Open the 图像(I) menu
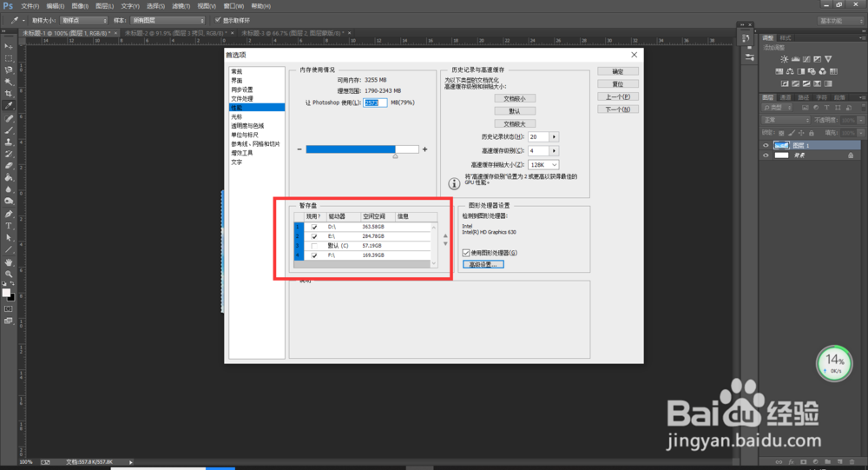This screenshot has width=868, height=470. click(80, 6)
